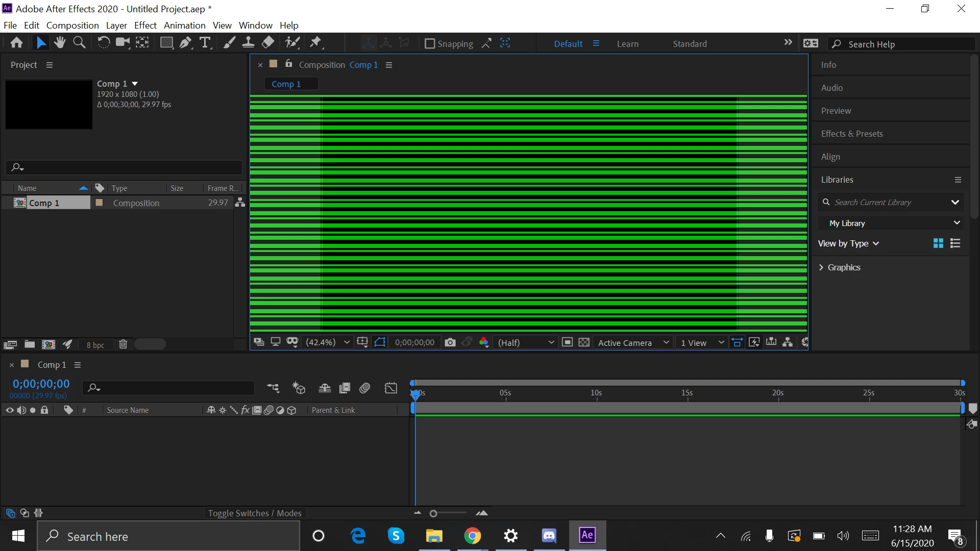Click the delete trash icon in Project panel
Image resolution: width=980 pixels, height=551 pixels.
pyautogui.click(x=123, y=344)
